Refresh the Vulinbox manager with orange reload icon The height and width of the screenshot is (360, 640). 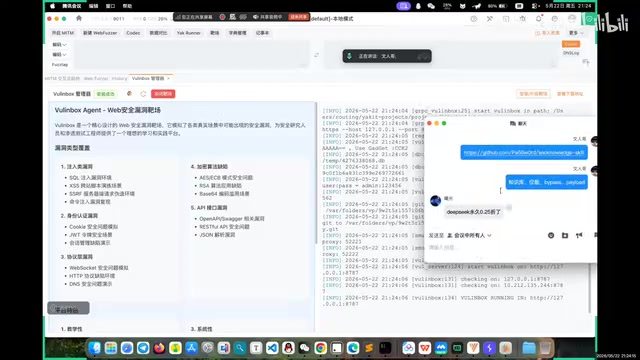click(143, 94)
